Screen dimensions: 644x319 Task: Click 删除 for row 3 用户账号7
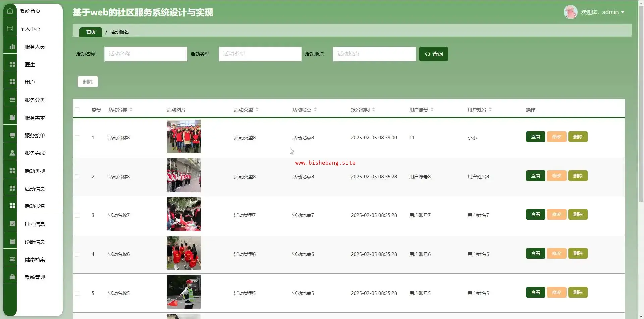pos(578,214)
